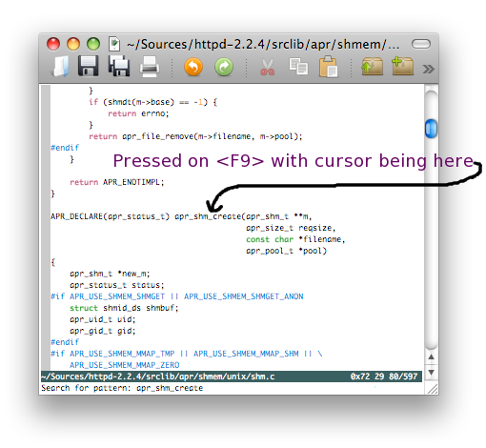
Task: Click the 'struct shmid_ds shmbuf;' line
Action: [124, 308]
